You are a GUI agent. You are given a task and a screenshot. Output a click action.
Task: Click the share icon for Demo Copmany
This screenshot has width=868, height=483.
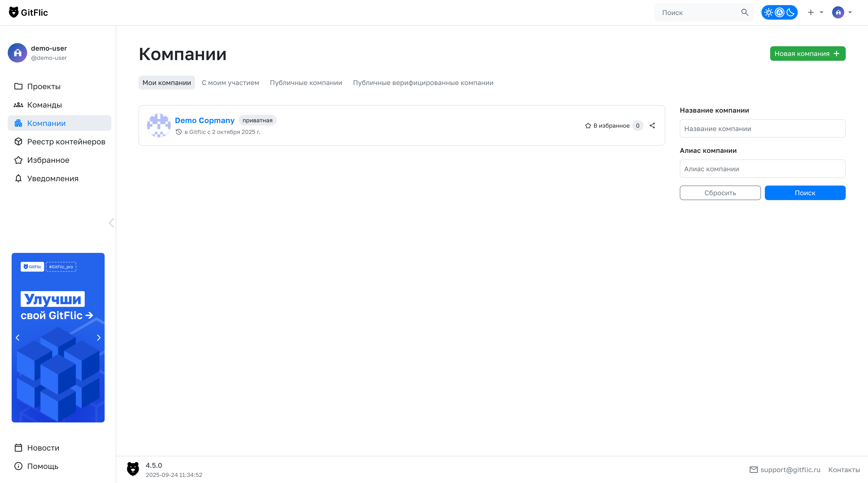click(652, 125)
